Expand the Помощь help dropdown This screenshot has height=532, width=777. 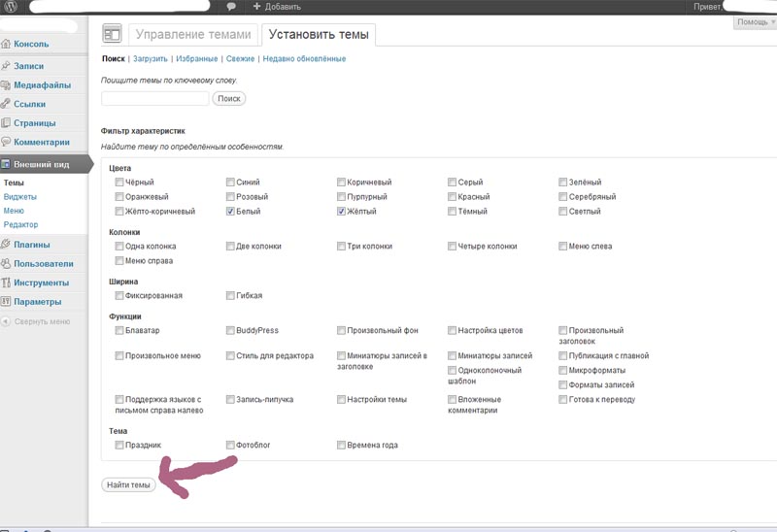point(755,21)
